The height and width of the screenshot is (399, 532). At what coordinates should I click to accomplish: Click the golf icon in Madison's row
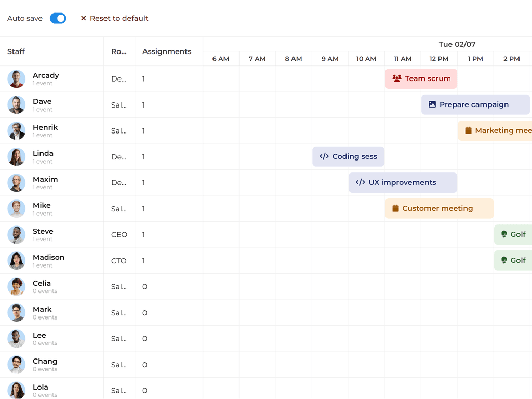[504, 260]
